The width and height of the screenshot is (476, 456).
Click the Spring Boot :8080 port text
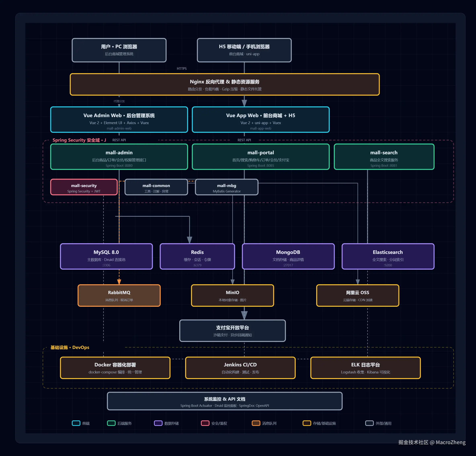[119, 166]
